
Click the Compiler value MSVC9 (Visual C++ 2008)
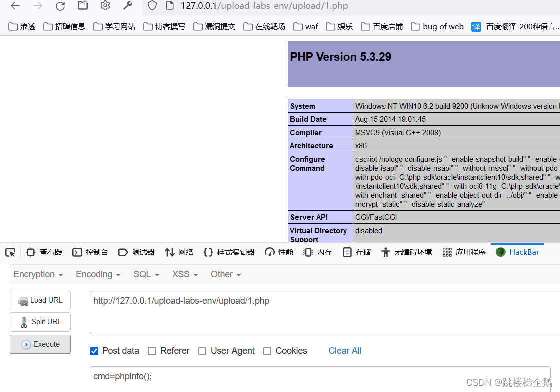tap(398, 133)
